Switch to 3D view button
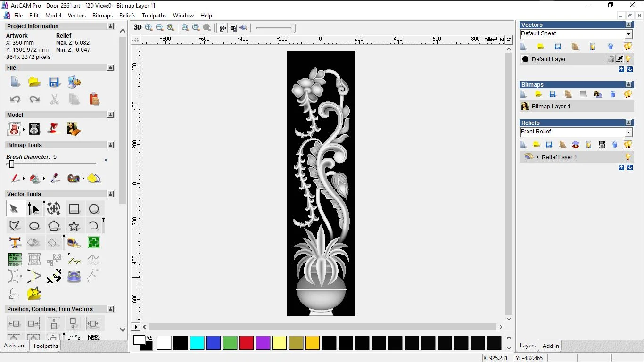 [138, 28]
